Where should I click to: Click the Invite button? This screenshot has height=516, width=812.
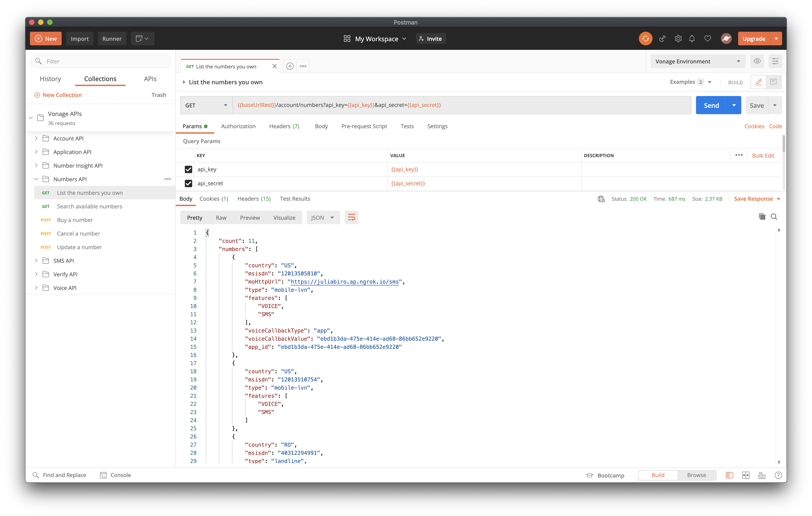click(431, 39)
